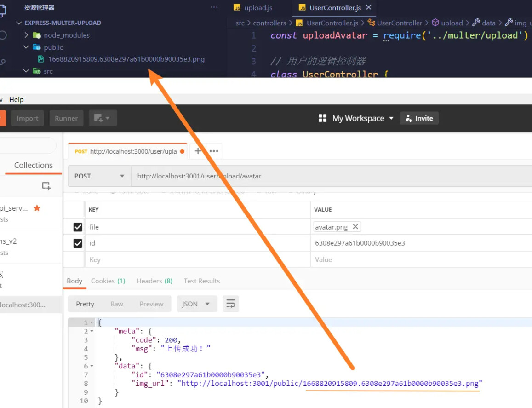Screen dimensions: 532x408
Task: Click line number 1 in code editor
Action: [253, 35]
